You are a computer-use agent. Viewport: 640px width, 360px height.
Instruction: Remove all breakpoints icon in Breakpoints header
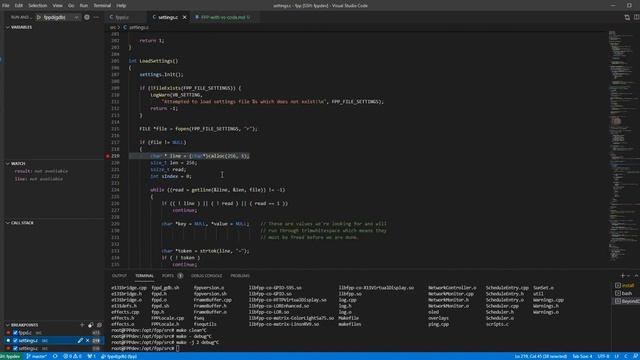coord(99,325)
